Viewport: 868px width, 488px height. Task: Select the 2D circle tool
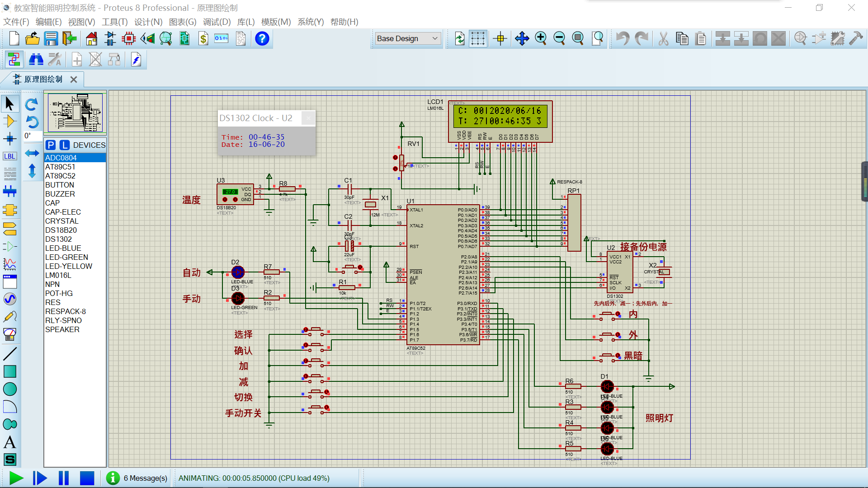[x=10, y=389]
